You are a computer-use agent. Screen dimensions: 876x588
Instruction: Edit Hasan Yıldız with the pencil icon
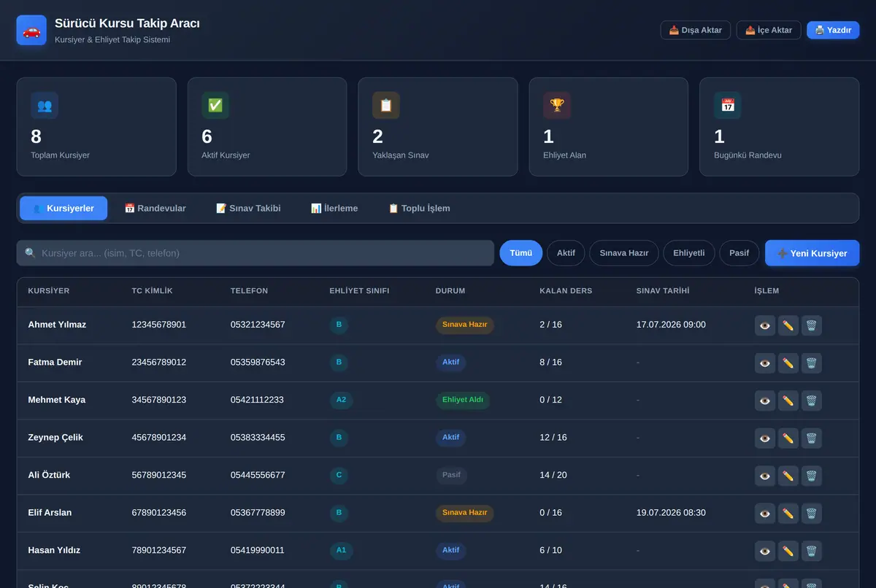788,551
